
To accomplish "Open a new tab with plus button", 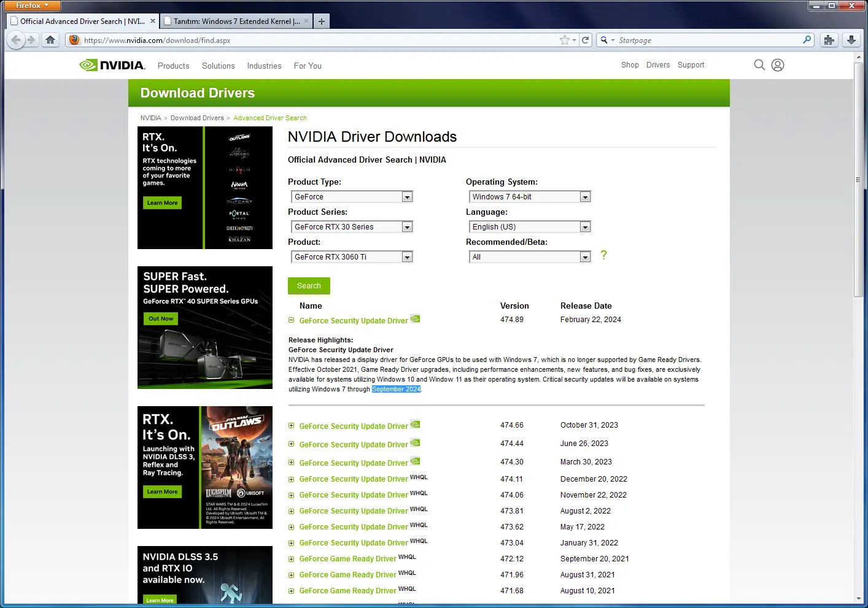I will (321, 21).
